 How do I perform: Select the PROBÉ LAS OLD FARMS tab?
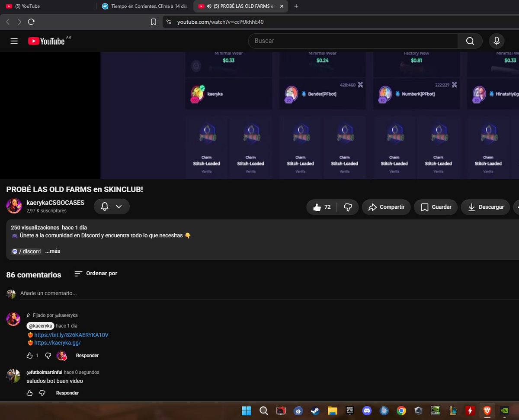click(240, 6)
